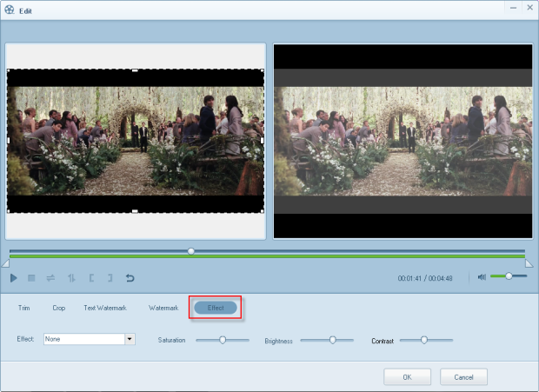Click the Saturation slider handle

[223, 340]
